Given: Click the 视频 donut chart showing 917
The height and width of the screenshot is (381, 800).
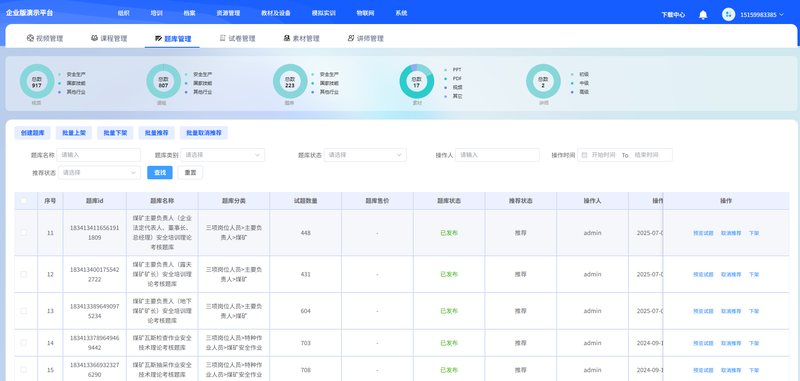Looking at the screenshot, I should click(37, 82).
